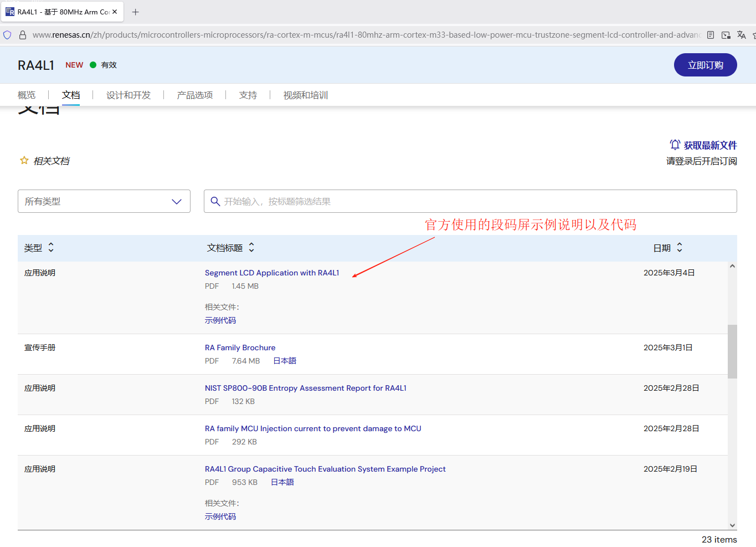The width and height of the screenshot is (756, 547).
Task: Open the 支持 tab
Action: point(248,95)
